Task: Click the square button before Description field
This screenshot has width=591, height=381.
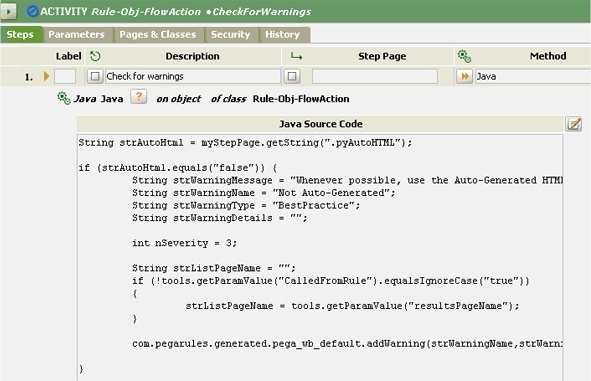Action: point(95,77)
